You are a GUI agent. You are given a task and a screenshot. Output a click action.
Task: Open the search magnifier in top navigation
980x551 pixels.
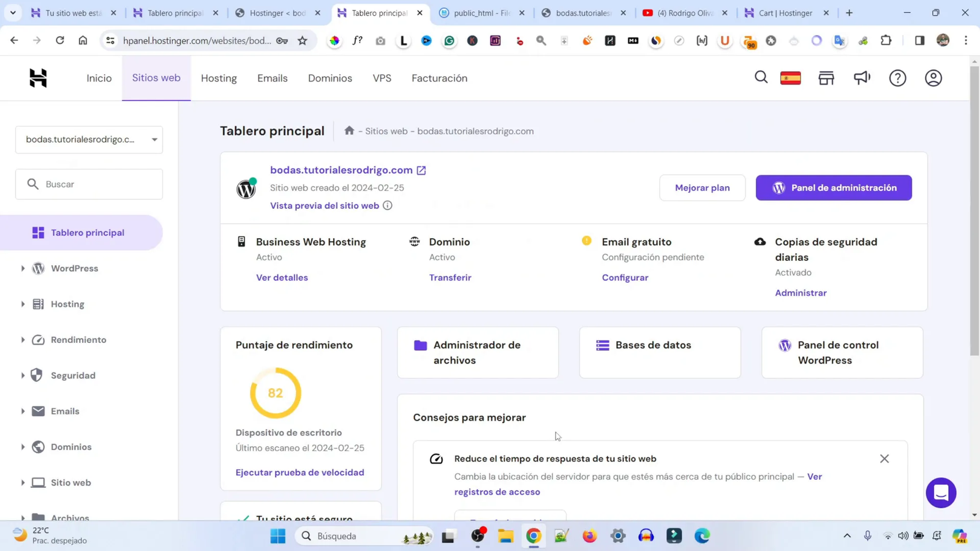click(761, 78)
